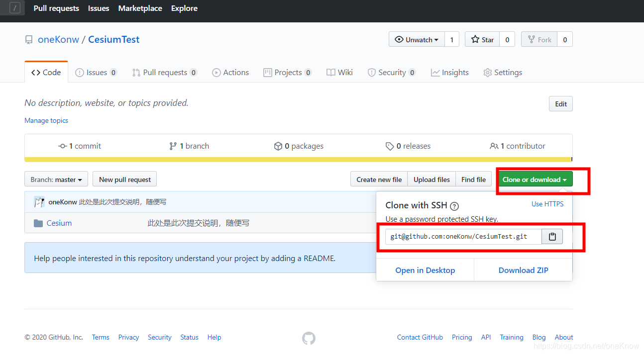This screenshot has height=355, width=644.
Task: Click the SSH clone URL field
Action: 463,237
